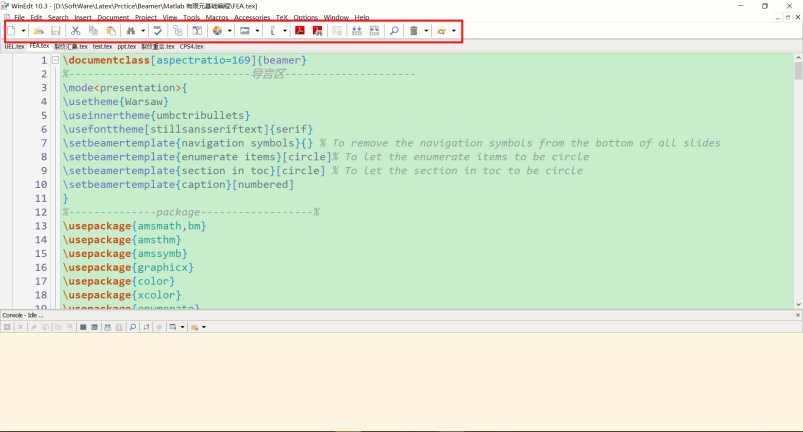Image resolution: width=803 pixels, height=432 pixels.
Task: Click the colorful pie-chart compile icon
Action: click(x=218, y=31)
